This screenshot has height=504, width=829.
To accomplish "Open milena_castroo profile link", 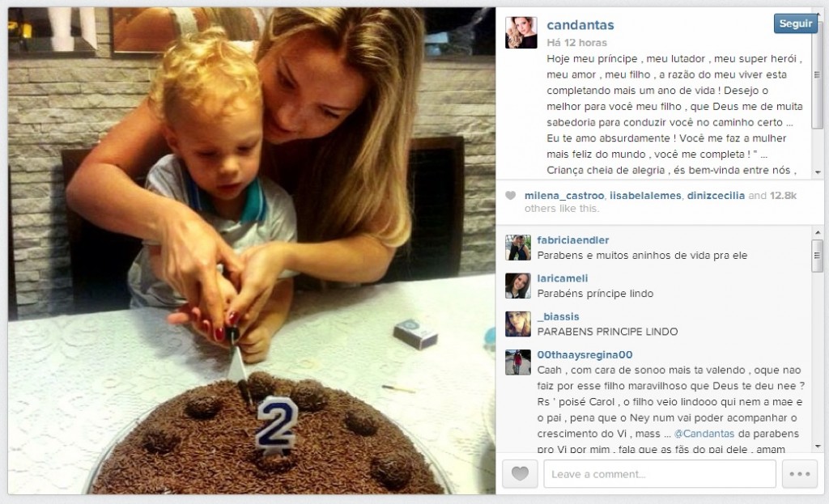I will pos(564,196).
